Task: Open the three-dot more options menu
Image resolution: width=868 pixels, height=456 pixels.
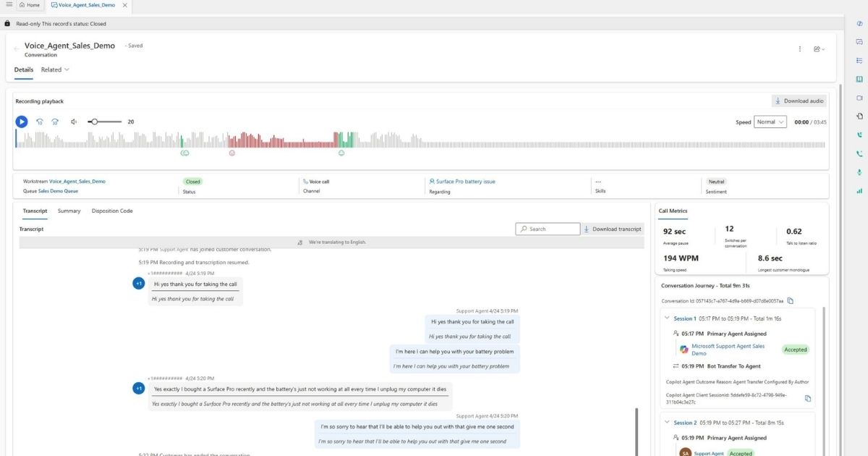Action: pyautogui.click(x=799, y=49)
